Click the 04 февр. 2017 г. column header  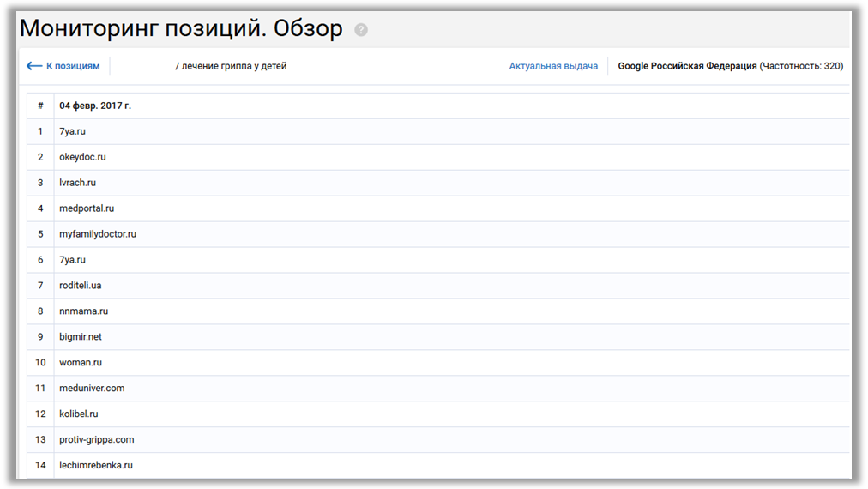[x=95, y=106]
